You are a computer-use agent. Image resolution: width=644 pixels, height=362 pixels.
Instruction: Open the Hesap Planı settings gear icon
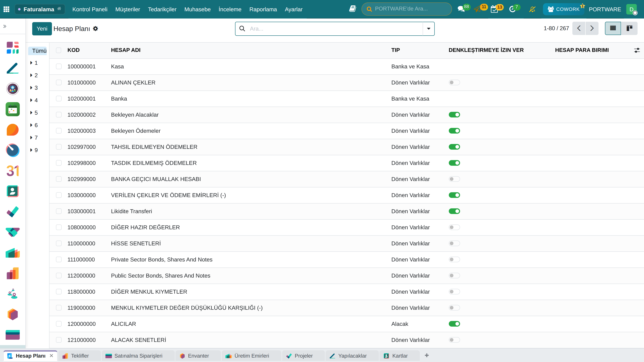click(x=95, y=29)
